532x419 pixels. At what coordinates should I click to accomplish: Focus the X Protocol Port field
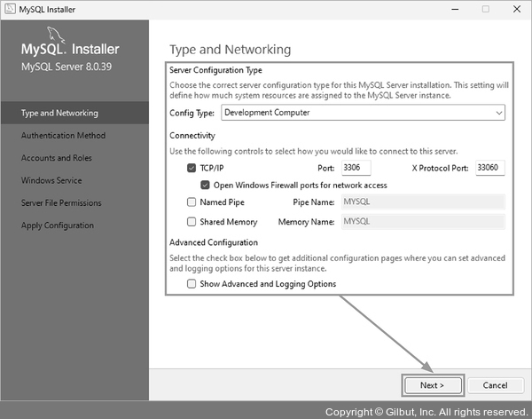[x=489, y=168]
